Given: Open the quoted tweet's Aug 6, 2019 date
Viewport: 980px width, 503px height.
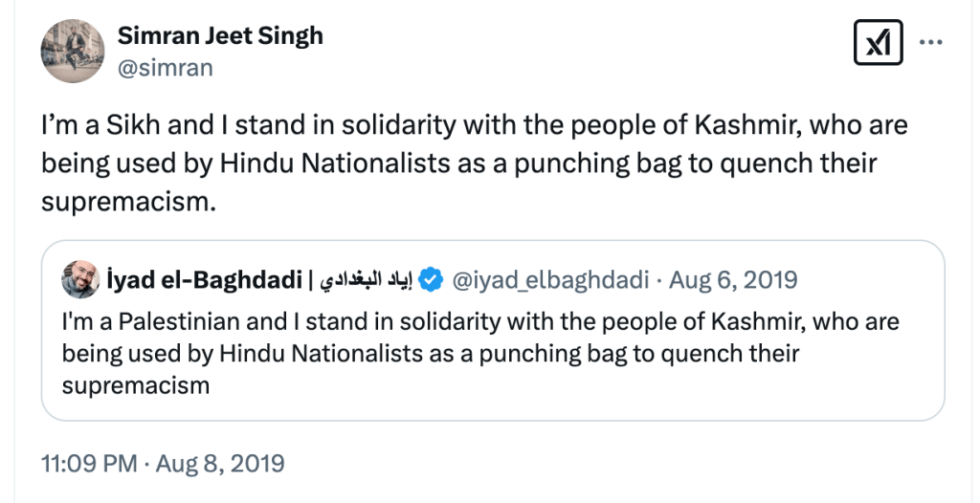Looking at the screenshot, I should pos(733,280).
